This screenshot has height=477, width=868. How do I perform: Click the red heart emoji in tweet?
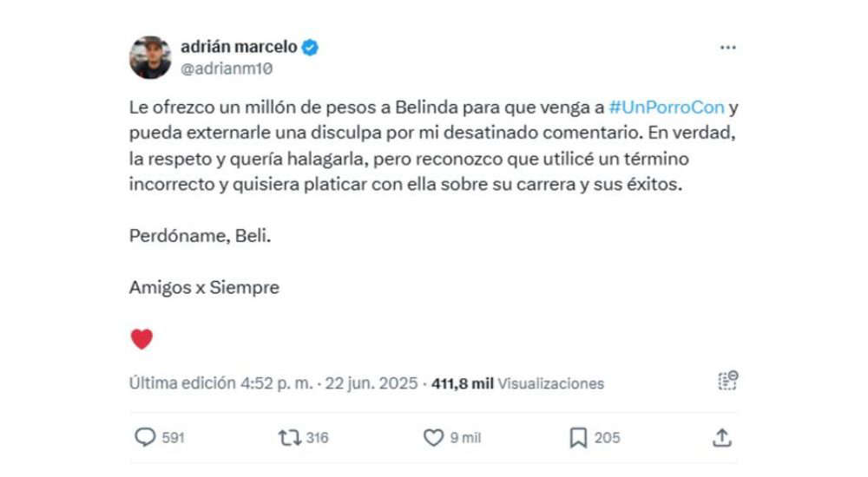141,338
